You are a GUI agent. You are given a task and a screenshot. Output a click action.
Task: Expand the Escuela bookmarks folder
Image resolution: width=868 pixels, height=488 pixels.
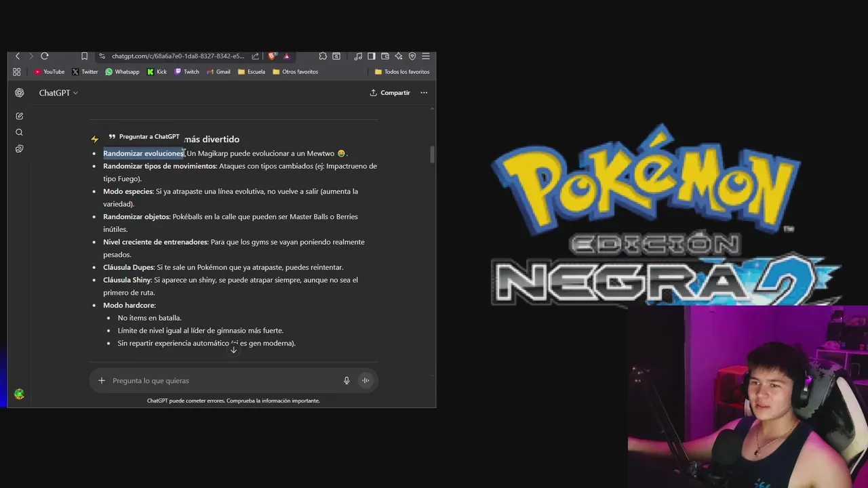coord(252,72)
